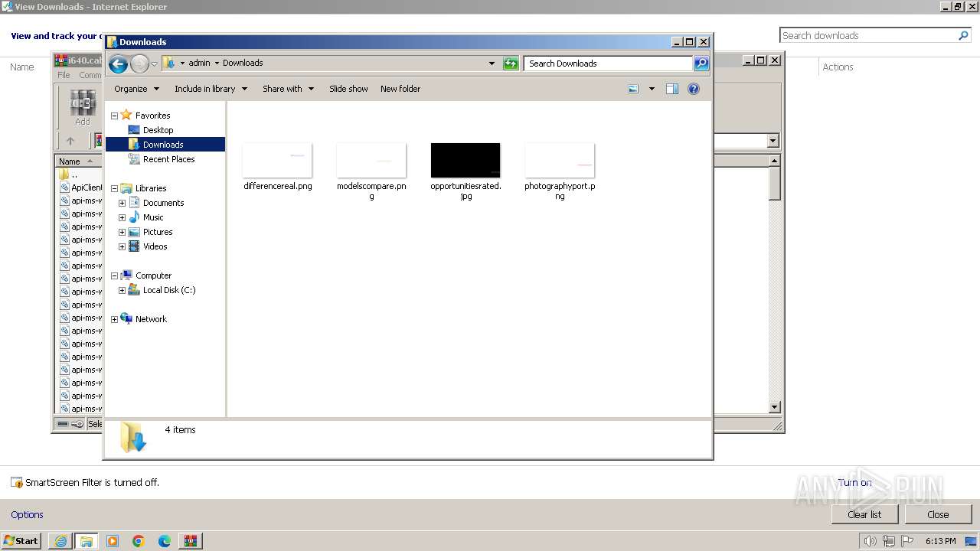Switch to WinRAR taskbar icon

tap(191, 541)
